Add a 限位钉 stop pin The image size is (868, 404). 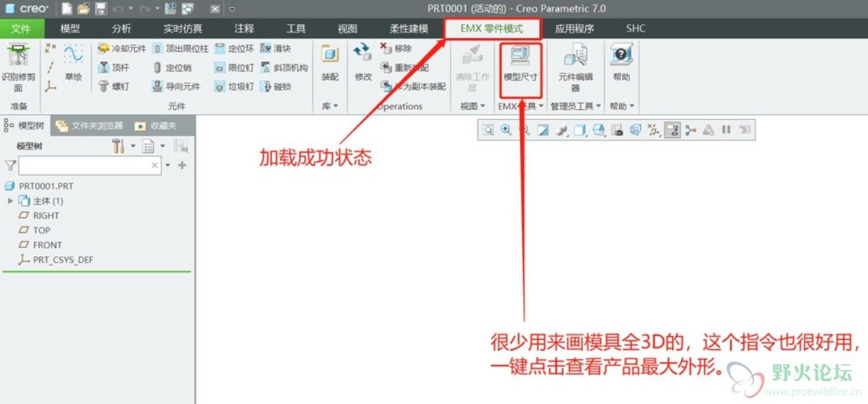point(234,68)
